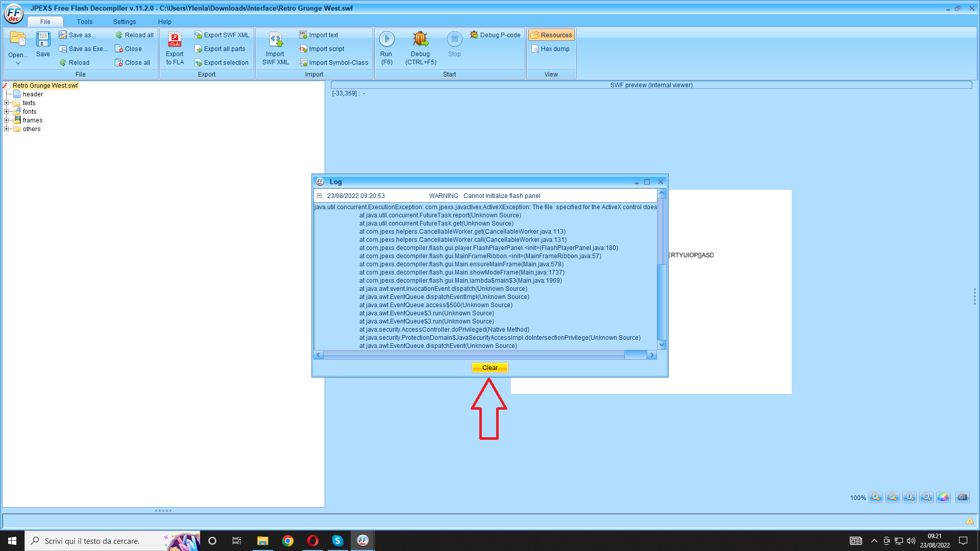Zoom out of the SWF preview
This screenshot has width=980, height=551.
(893, 497)
